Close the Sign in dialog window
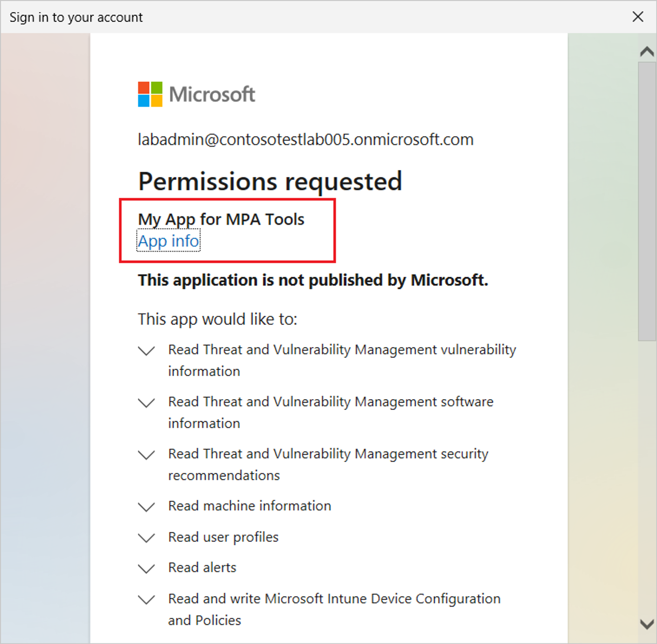Image resolution: width=657 pixels, height=644 pixels. (x=638, y=17)
